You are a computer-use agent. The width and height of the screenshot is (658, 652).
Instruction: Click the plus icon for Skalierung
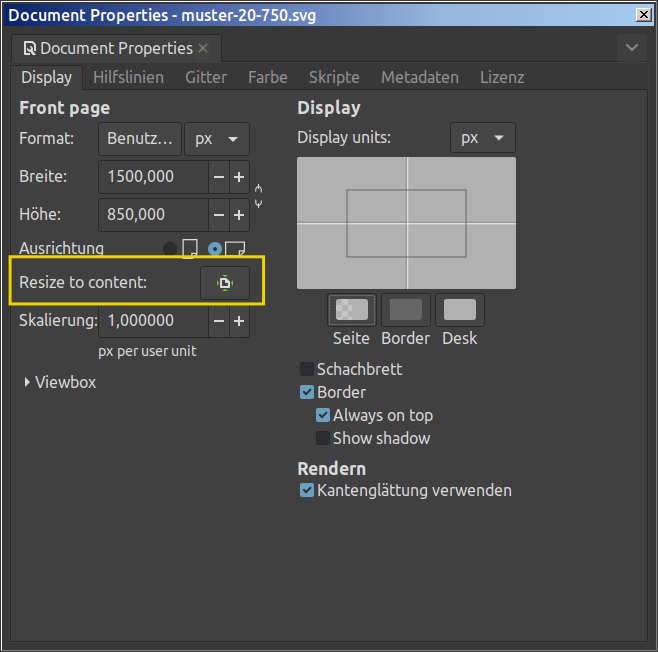coord(239,321)
